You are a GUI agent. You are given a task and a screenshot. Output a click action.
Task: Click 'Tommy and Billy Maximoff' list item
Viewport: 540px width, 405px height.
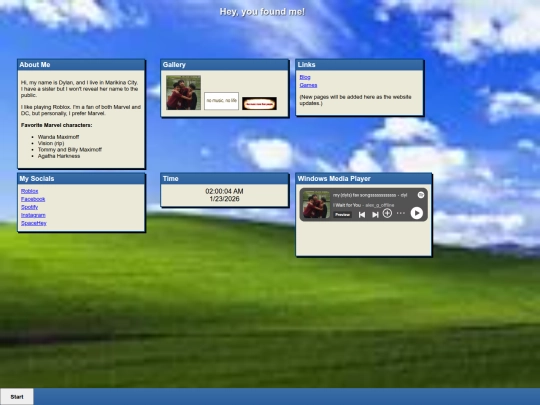tap(70, 149)
